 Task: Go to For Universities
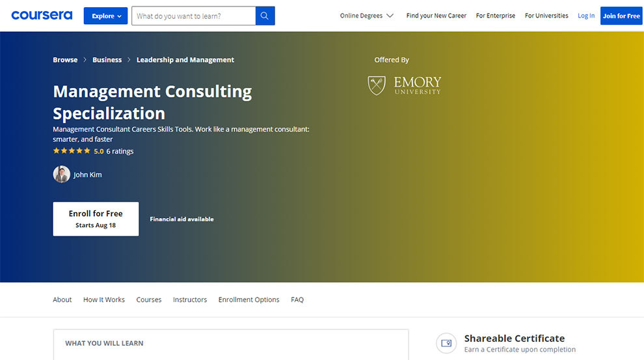[x=546, y=16]
